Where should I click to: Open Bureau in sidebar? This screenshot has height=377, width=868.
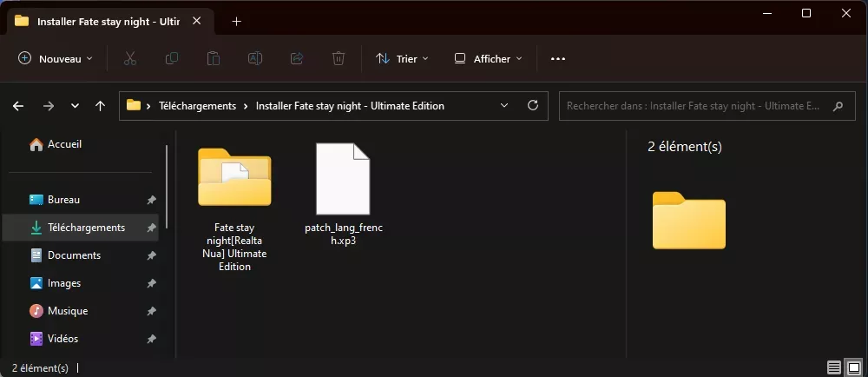pos(80,200)
